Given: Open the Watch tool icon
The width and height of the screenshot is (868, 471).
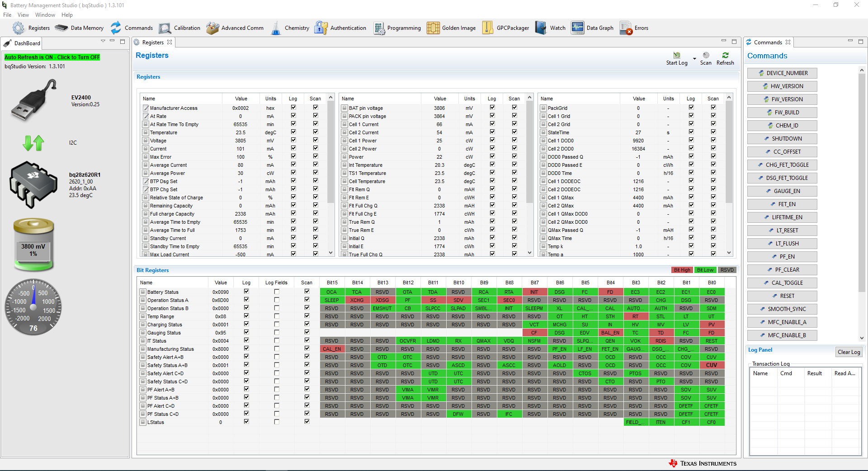Looking at the screenshot, I should tap(541, 28).
